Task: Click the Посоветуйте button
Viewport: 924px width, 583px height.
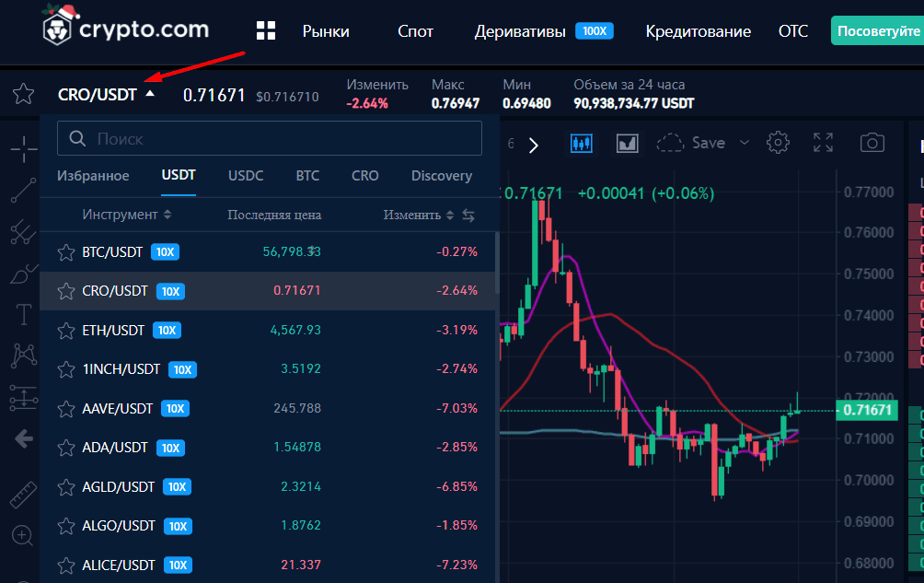Action: tap(877, 30)
